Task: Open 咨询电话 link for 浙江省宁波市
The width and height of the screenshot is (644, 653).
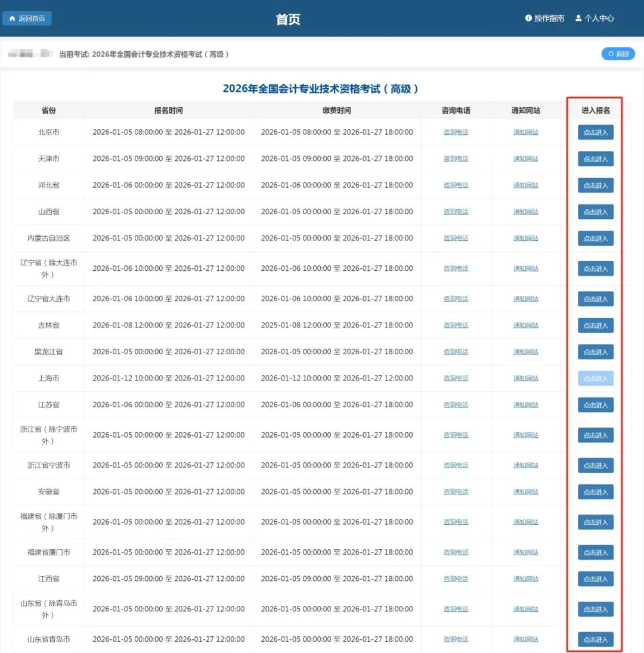Action: (456, 465)
